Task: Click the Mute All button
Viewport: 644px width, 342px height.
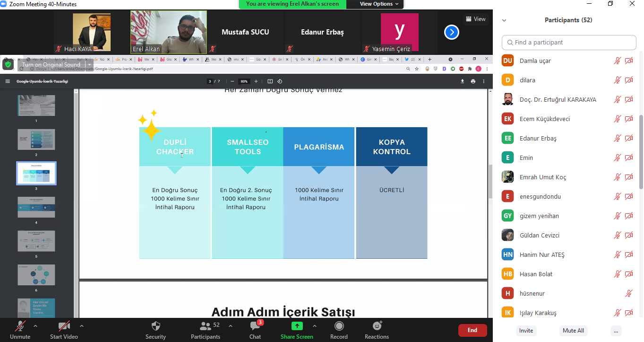Action: (x=573, y=331)
